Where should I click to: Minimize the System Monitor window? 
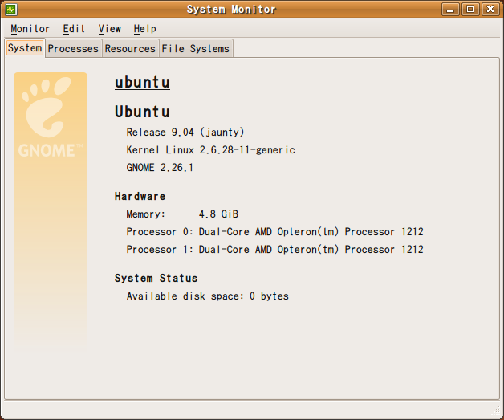coord(452,10)
